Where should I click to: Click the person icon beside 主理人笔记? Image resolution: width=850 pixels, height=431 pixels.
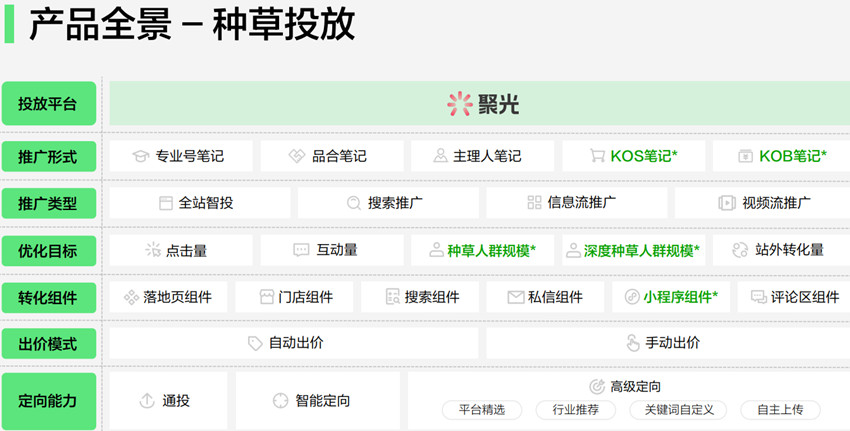click(440, 156)
